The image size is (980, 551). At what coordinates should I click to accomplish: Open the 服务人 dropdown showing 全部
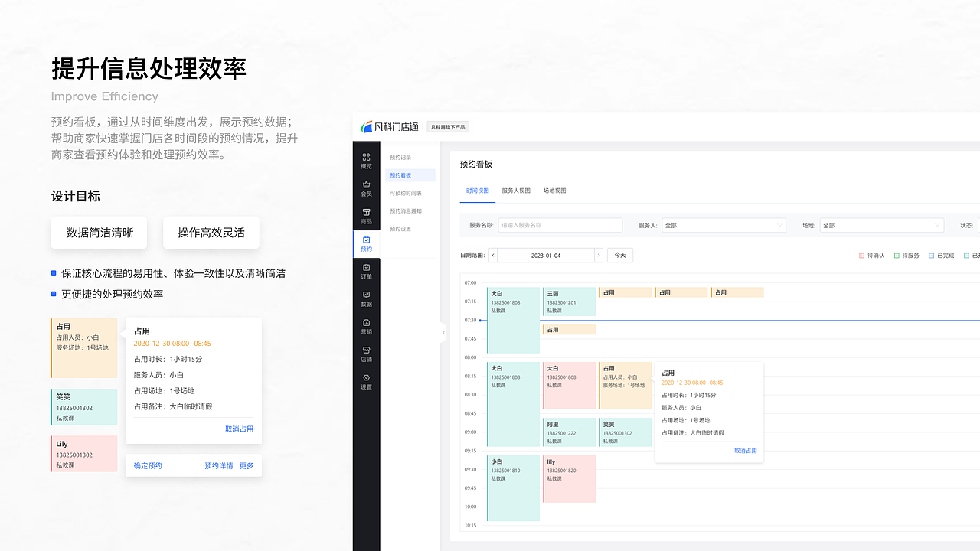click(724, 225)
